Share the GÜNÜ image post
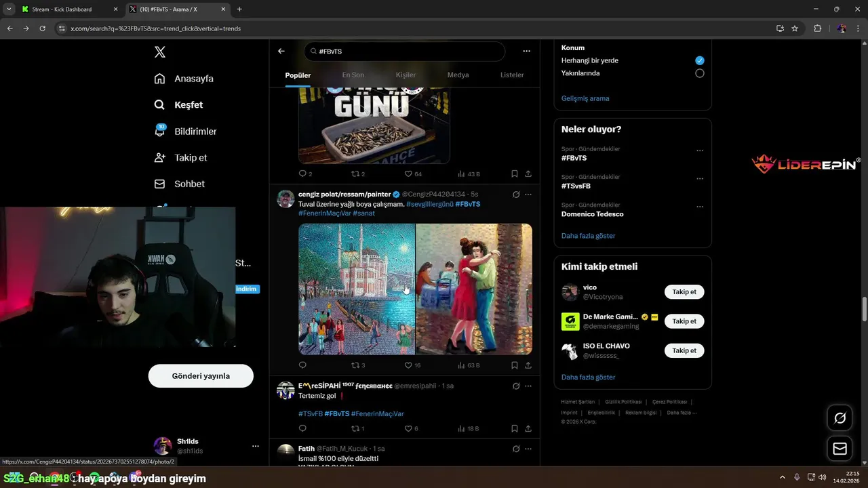 pos(528,174)
